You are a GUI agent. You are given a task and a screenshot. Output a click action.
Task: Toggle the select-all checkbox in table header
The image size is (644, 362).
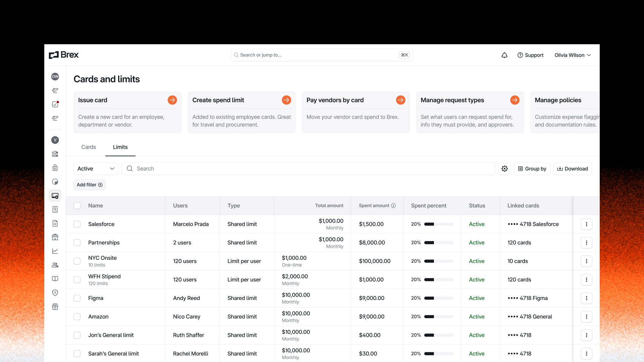77,206
